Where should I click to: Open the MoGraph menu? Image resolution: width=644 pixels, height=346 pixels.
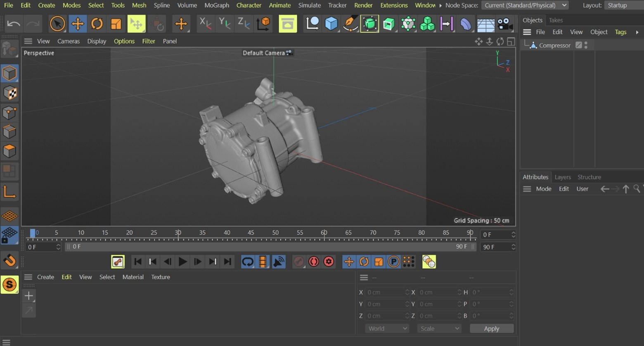(217, 5)
